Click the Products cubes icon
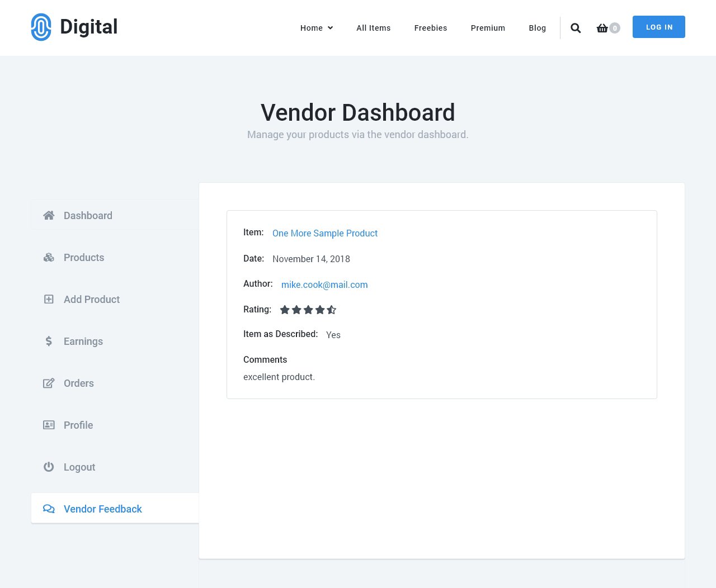This screenshot has height=588, width=716. click(x=49, y=258)
